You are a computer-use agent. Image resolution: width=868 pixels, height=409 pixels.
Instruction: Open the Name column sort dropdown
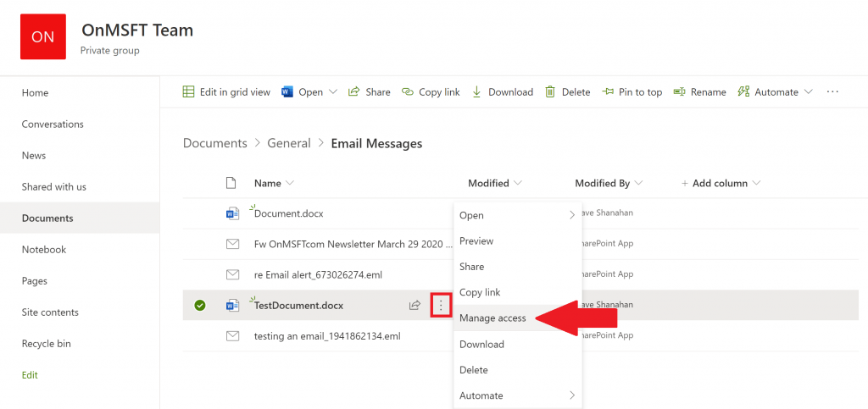coord(290,183)
